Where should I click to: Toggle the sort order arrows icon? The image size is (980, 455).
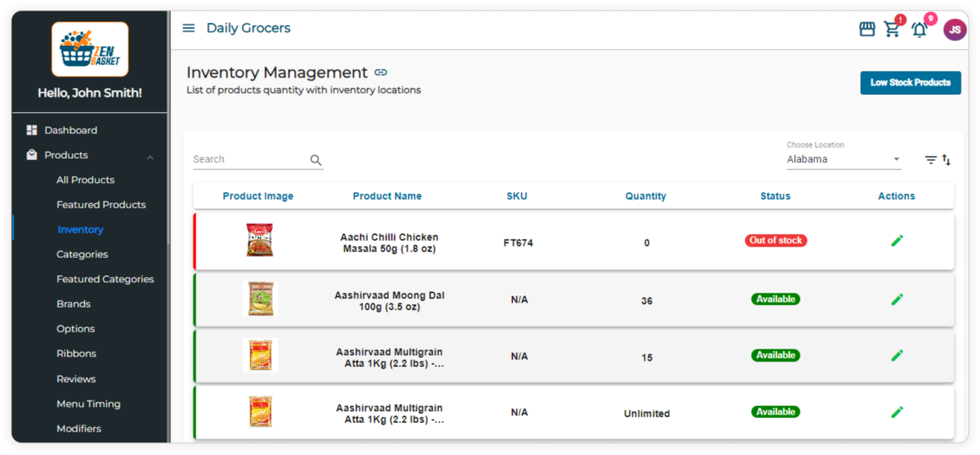coord(947,160)
